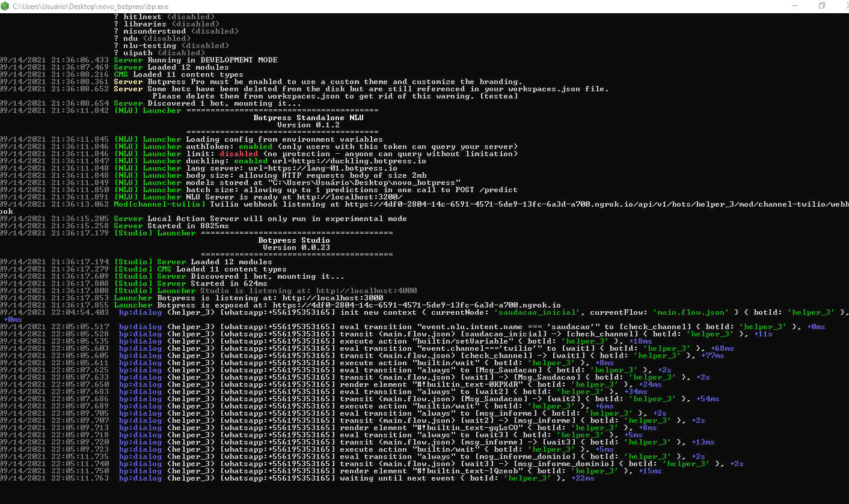Click the transit [msg_informe] -> [wait3] line
849x504 pixels.
357,442
